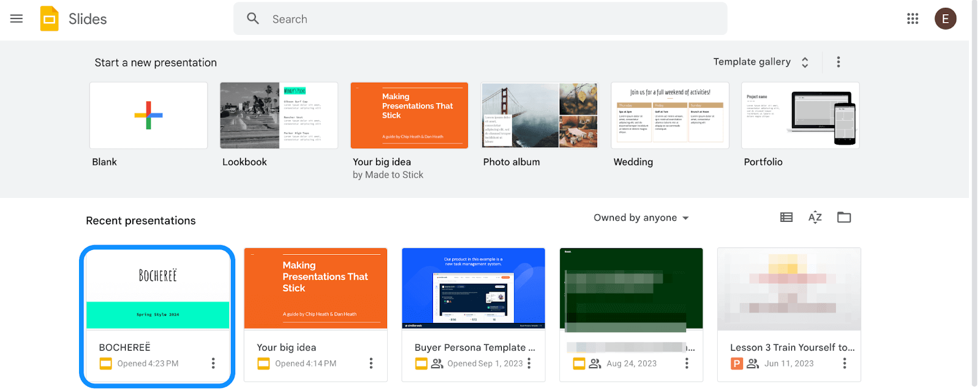
Task: Open the Owned by anyone dropdown
Action: pos(641,218)
